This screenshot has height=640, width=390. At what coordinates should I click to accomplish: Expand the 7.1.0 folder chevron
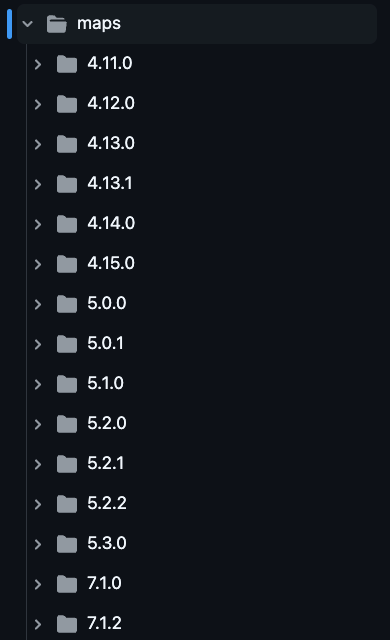click(x=38, y=584)
